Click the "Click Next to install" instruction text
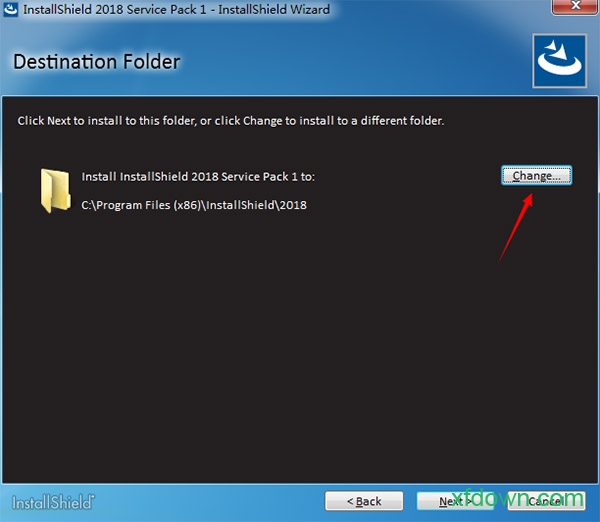The image size is (600, 522). tap(230, 121)
